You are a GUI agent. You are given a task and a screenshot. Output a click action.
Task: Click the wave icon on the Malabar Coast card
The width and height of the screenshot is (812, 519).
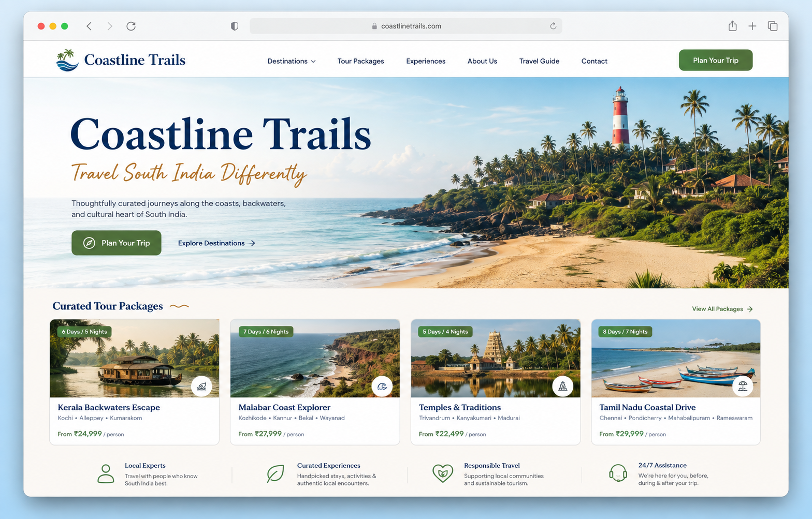[382, 386]
